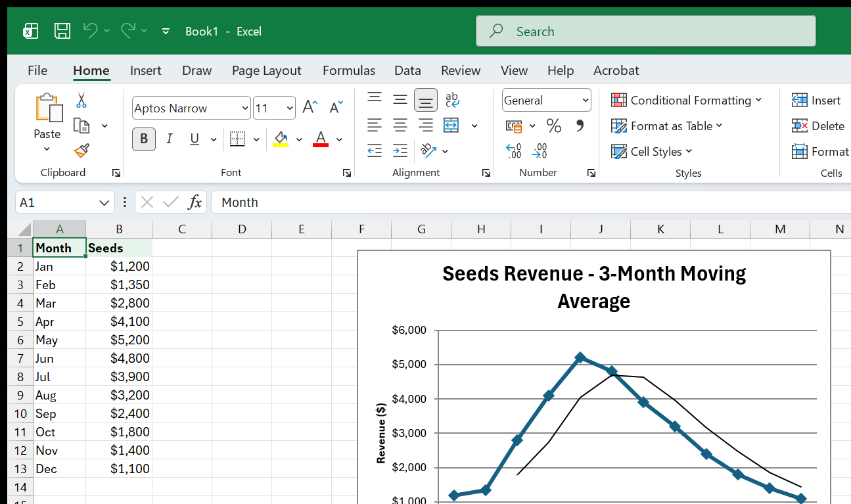The height and width of the screenshot is (504, 851).
Task: Open the Format cells menu
Action: coord(820,151)
